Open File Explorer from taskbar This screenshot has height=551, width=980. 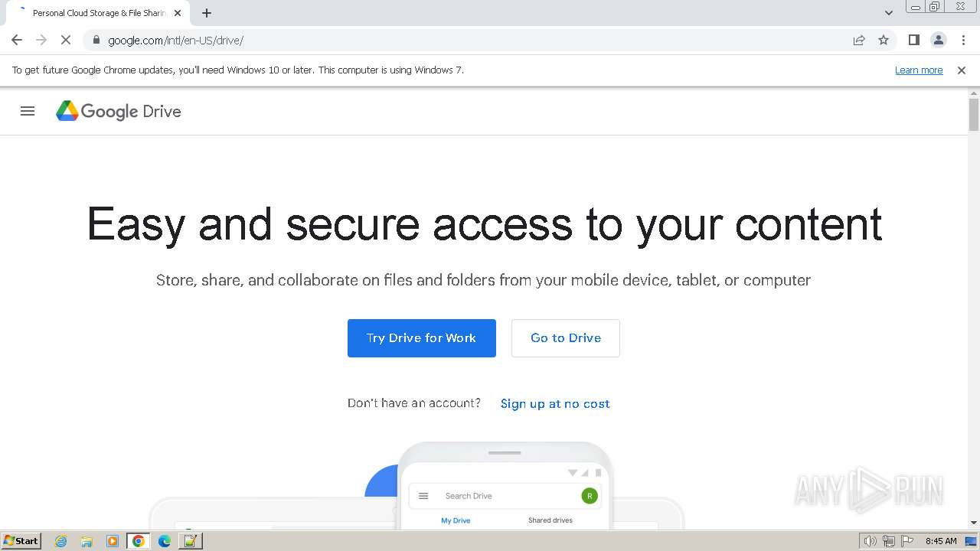coord(87,541)
